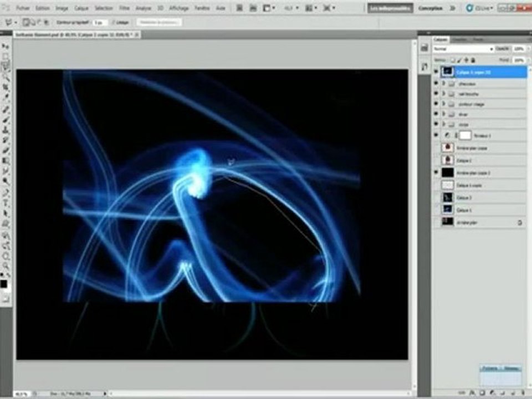Select the Shape tool
This screenshot has width=532, height=399.
pos(6,223)
